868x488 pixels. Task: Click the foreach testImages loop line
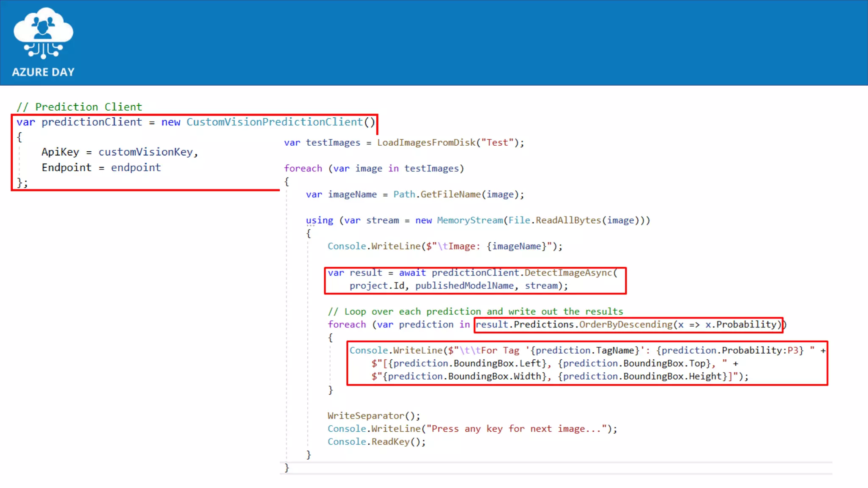(x=374, y=169)
